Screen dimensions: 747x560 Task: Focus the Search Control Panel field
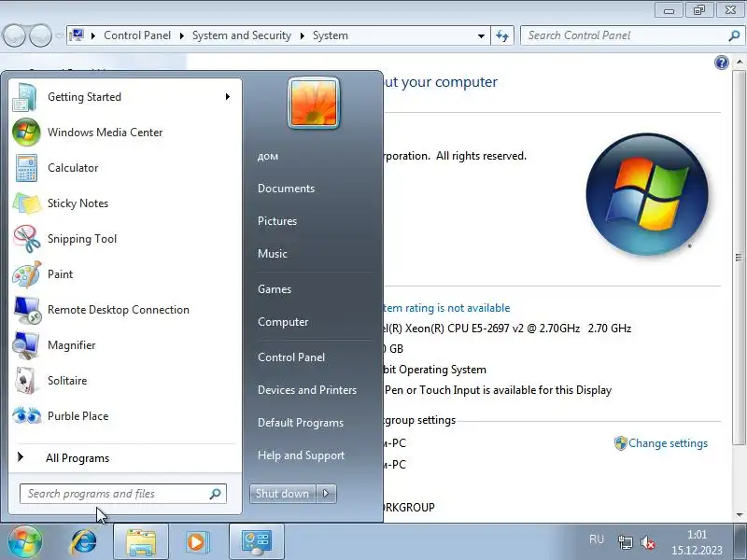632,35
